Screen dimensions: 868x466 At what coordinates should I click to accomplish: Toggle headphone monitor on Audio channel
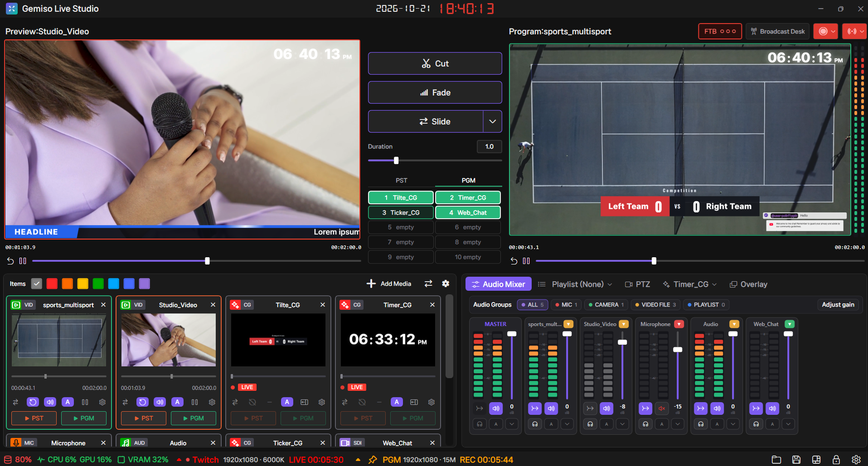click(x=701, y=424)
